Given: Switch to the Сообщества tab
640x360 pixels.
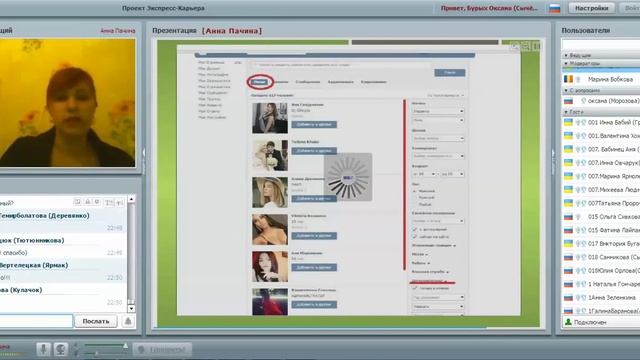Looking at the screenshot, I should coord(308,82).
